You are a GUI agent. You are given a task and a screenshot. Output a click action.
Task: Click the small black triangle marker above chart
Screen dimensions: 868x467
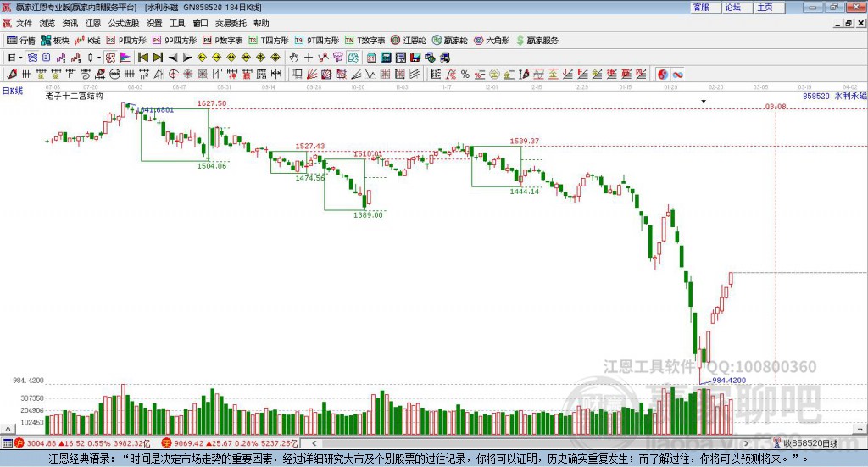pyautogui.click(x=704, y=101)
